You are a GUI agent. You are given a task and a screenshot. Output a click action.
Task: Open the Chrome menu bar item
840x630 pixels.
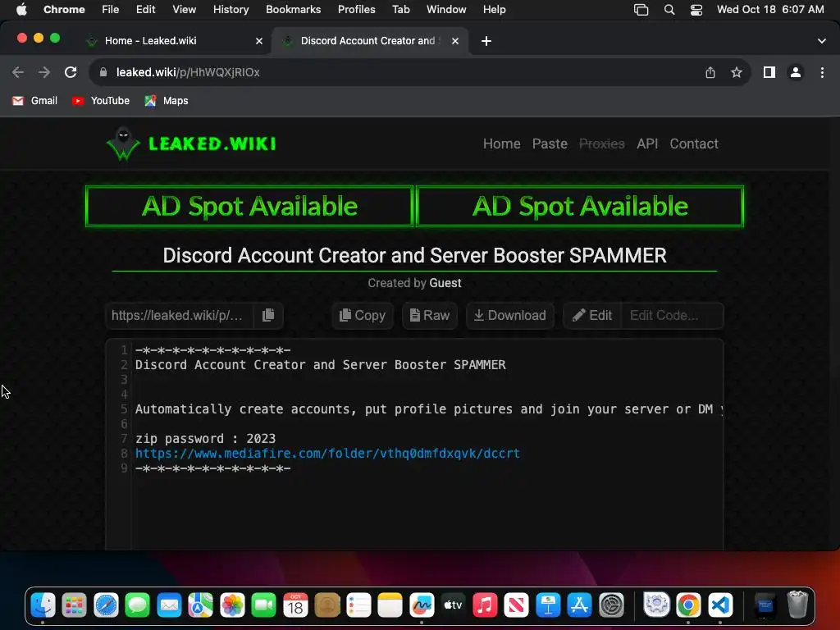point(64,10)
